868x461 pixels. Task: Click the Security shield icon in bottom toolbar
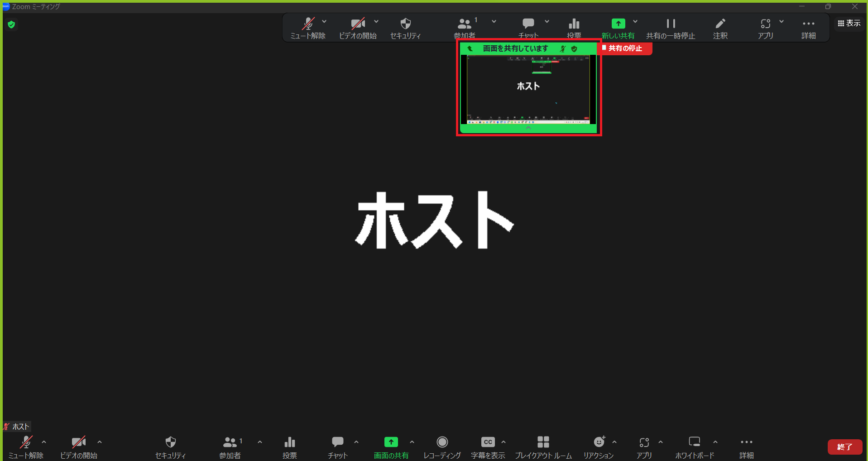(170, 442)
